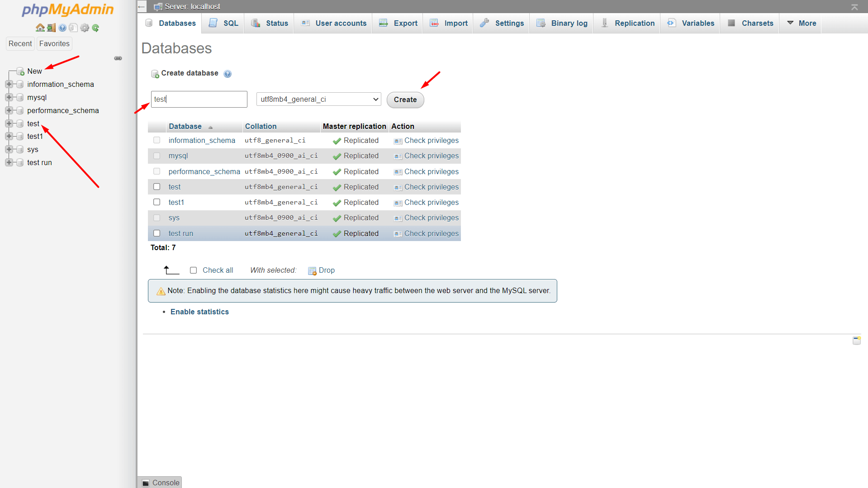Click the help icon beside Create database
The width and height of the screenshot is (868, 488).
[x=228, y=74]
